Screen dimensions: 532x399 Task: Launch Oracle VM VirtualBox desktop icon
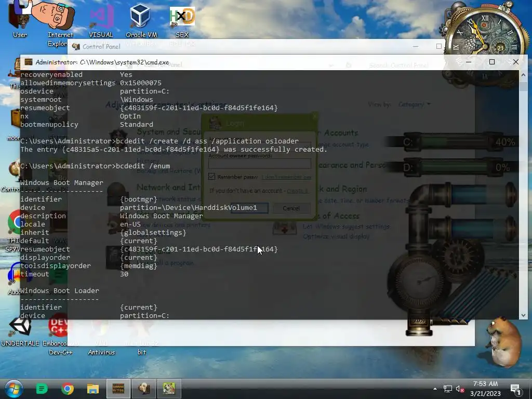[x=141, y=20]
